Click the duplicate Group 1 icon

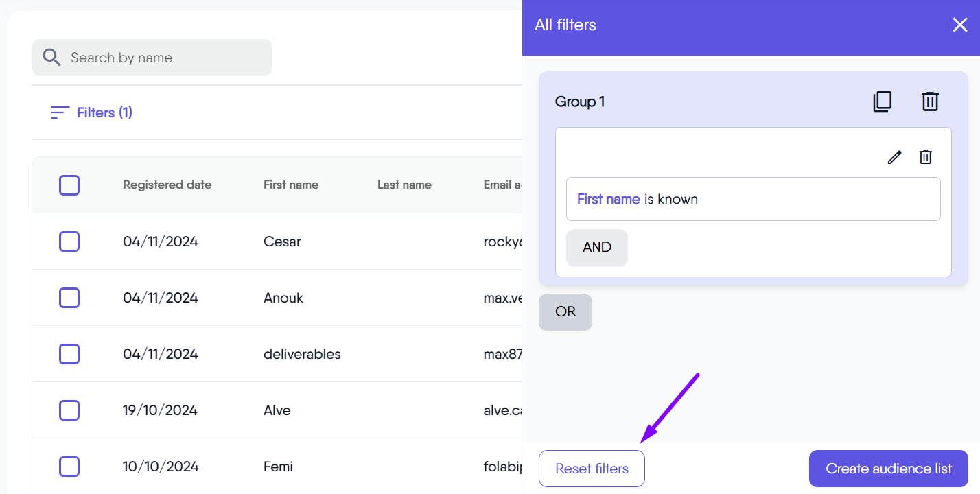[882, 102]
